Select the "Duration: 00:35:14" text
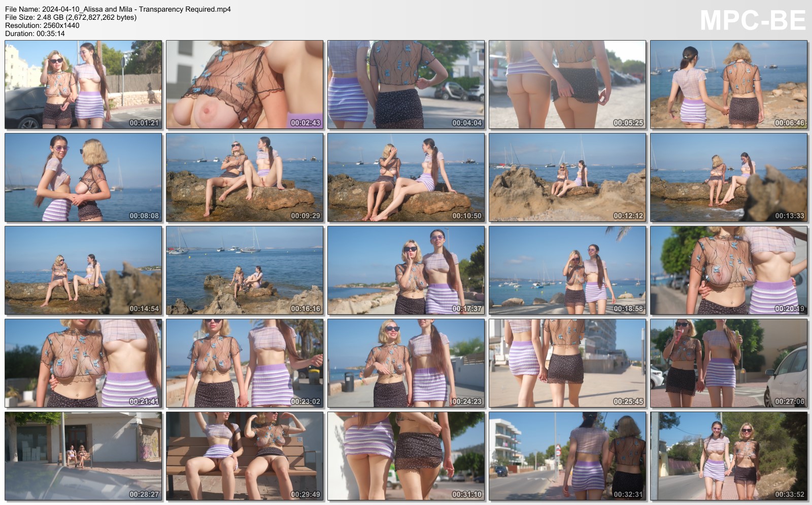The width and height of the screenshot is (812, 505). point(35,33)
